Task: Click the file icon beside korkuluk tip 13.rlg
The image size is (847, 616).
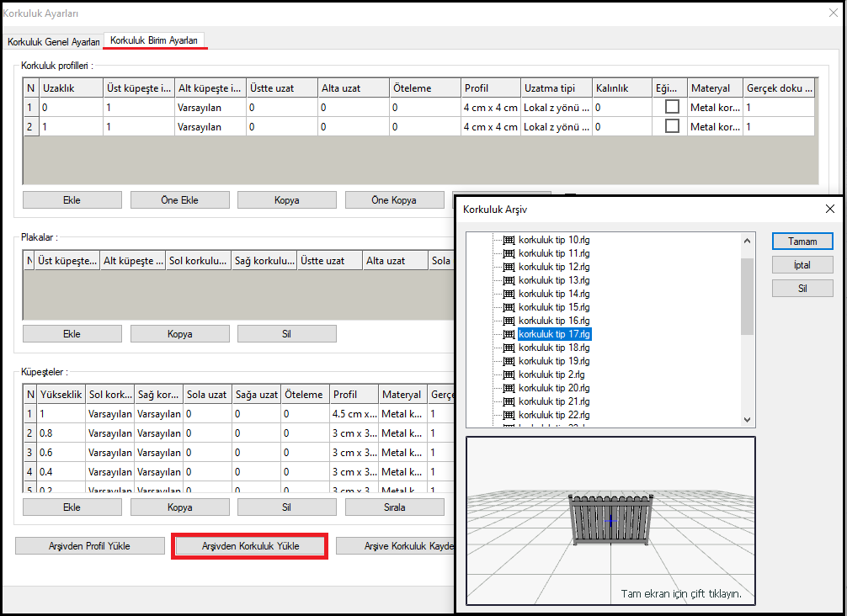Action: click(509, 280)
